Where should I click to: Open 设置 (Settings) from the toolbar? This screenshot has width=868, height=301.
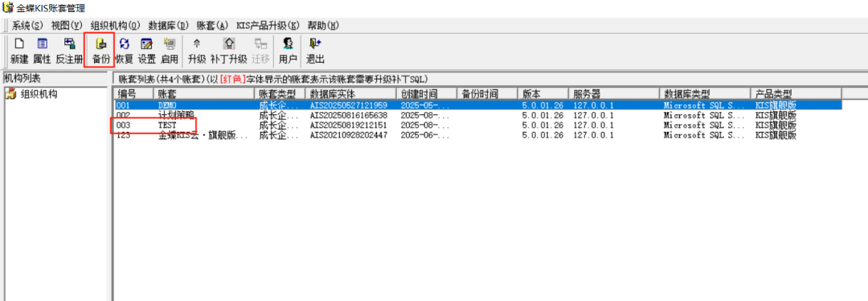(147, 51)
